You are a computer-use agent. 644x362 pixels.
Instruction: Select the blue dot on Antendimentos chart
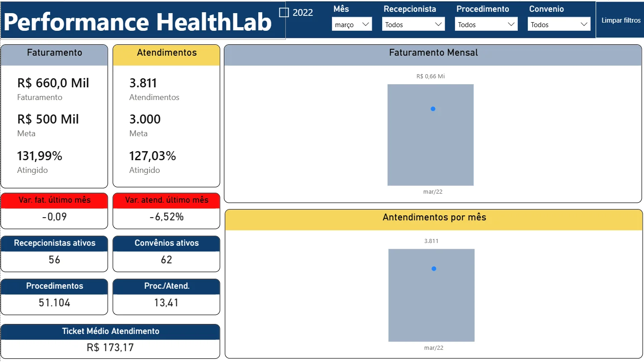434,268
